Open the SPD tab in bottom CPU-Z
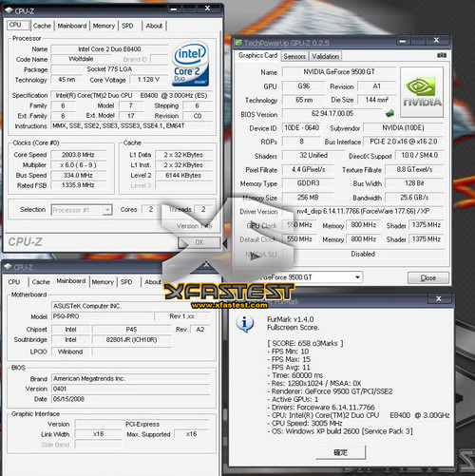This screenshot has height=476, width=475. [126, 282]
